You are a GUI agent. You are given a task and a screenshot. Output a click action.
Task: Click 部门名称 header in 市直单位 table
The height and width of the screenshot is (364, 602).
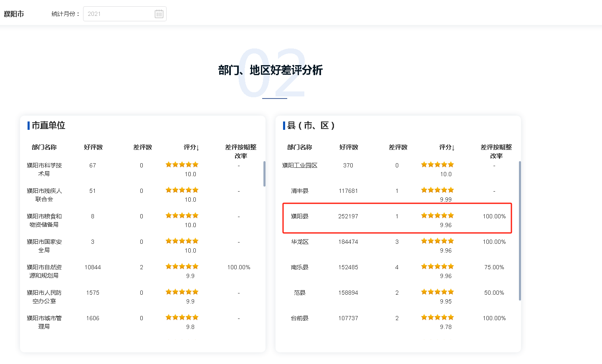click(44, 147)
